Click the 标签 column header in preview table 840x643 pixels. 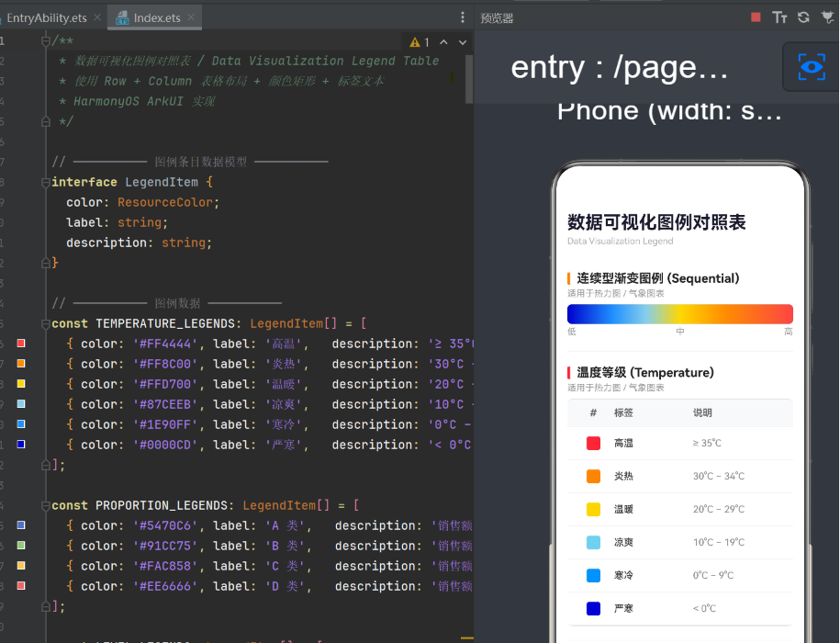point(623,412)
